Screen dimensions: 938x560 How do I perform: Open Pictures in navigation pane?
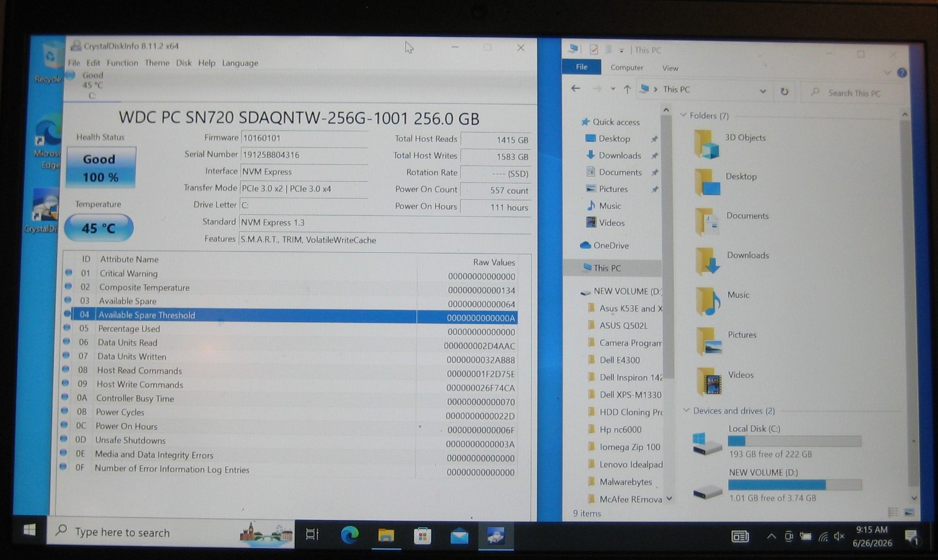point(613,189)
